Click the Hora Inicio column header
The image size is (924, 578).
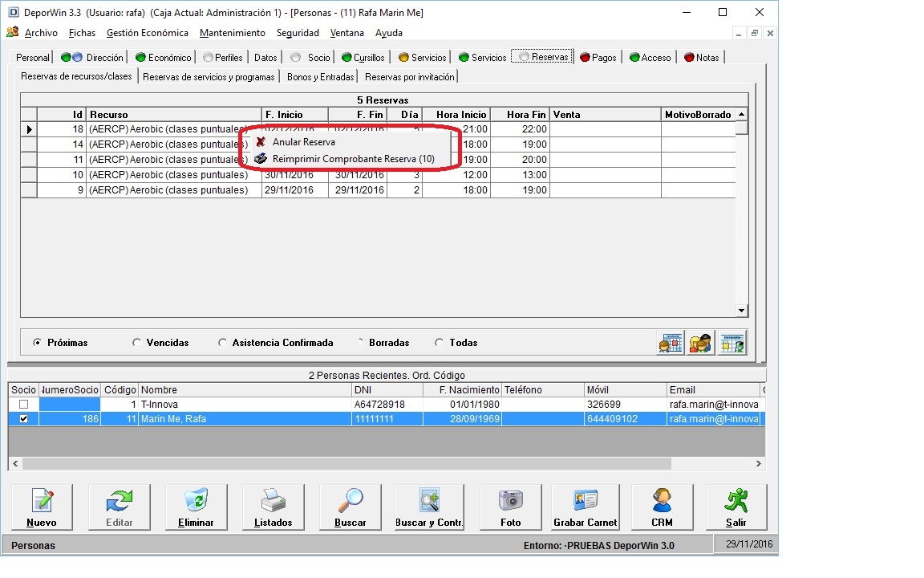click(x=456, y=115)
